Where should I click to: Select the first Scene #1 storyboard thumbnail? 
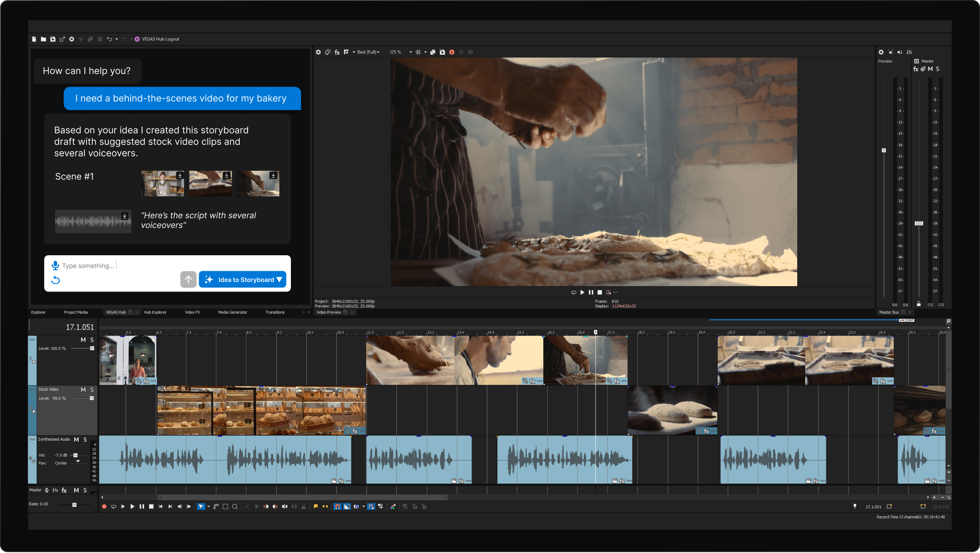(x=162, y=184)
